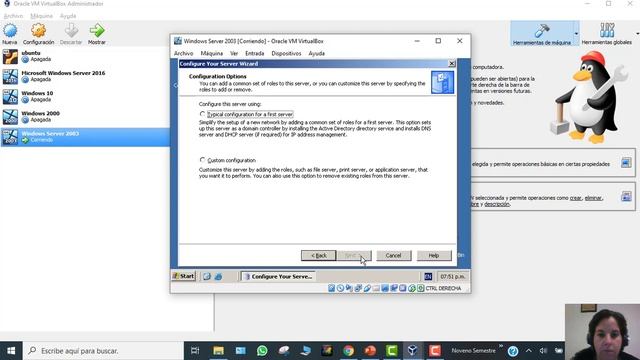Screen dimensions: 640x360
Task: Open WhatsApp from Windows taskbar
Action: pos(262,351)
